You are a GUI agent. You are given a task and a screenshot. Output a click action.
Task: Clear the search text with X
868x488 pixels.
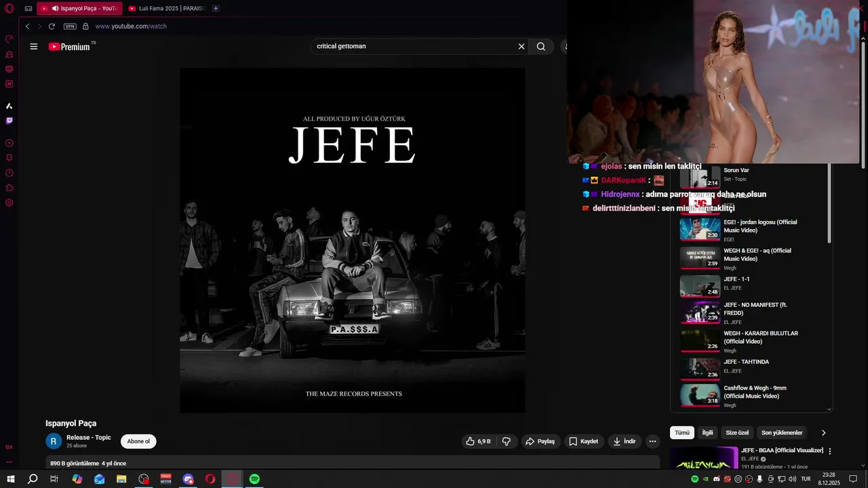point(521,46)
